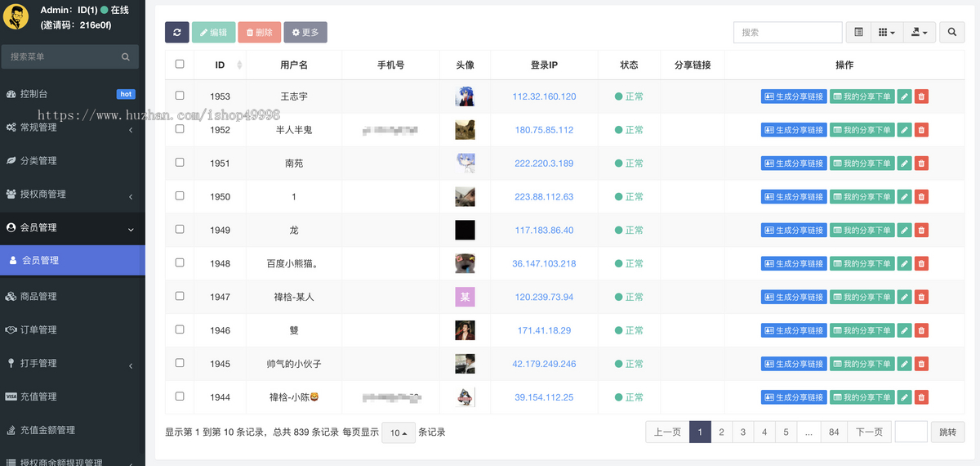Viewport: 980px width, 466px height.
Task: Edit row with ID 1944
Action: point(904,397)
